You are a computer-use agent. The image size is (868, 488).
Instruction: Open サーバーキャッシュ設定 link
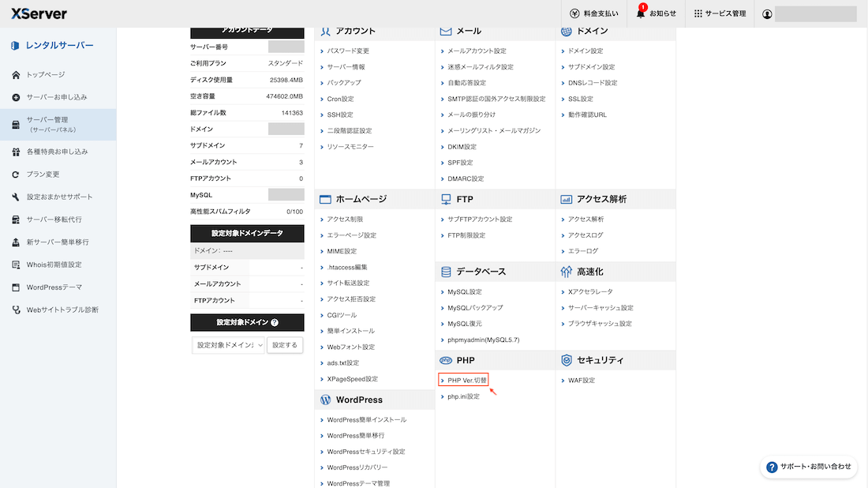[600, 308]
